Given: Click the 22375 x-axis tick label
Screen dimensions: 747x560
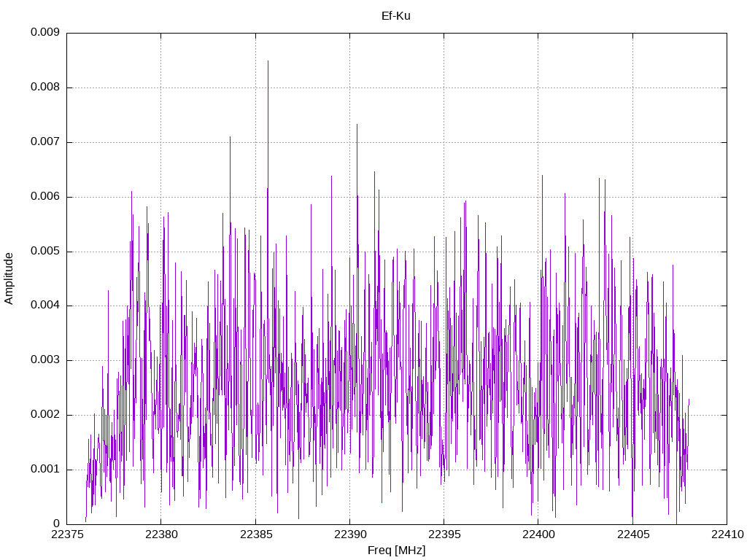Looking at the screenshot, I should [66, 534].
